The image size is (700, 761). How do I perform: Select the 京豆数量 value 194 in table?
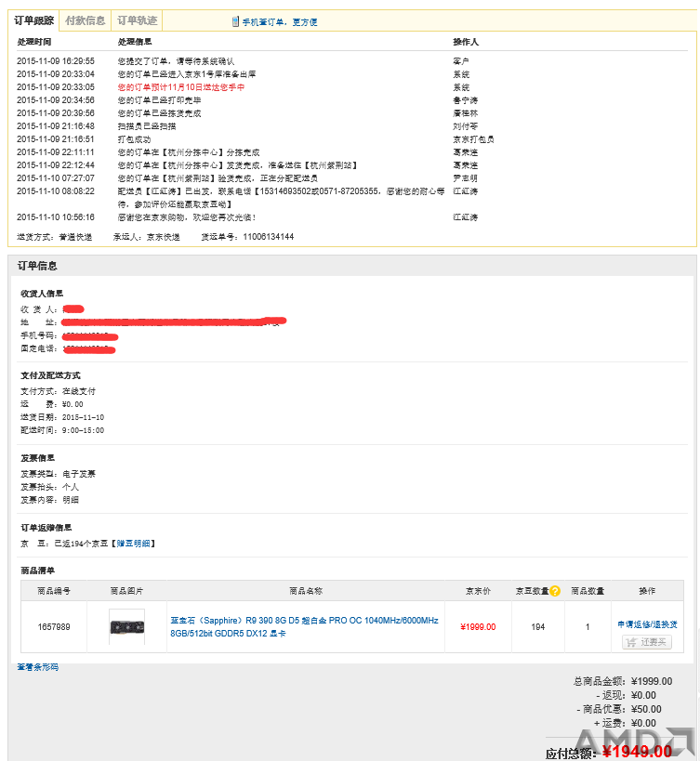(x=538, y=627)
